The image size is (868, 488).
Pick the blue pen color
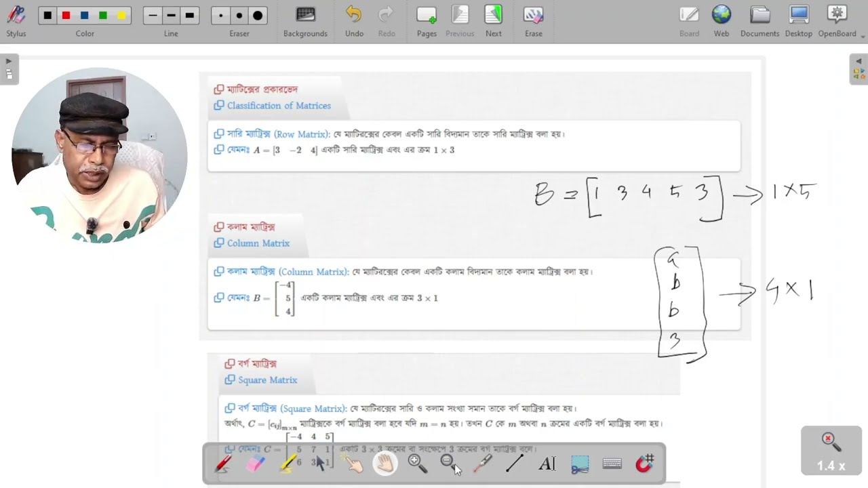click(x=84, y=16)
